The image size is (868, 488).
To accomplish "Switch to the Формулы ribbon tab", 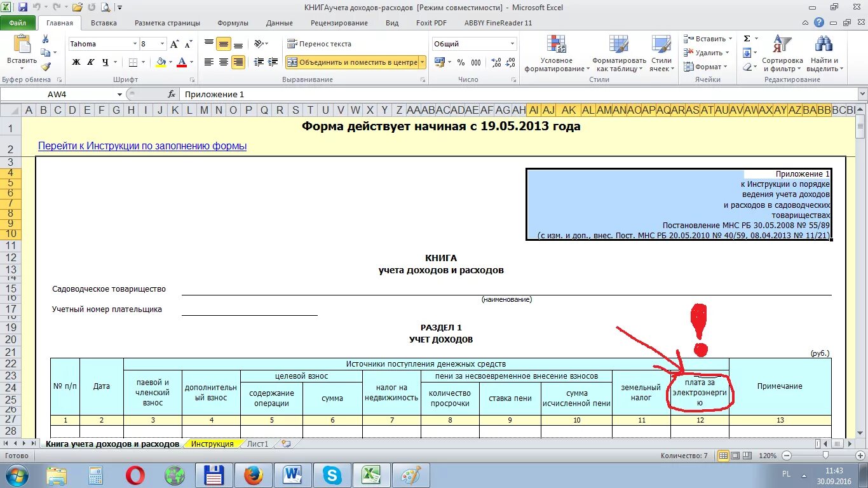I will coord(233,23).
